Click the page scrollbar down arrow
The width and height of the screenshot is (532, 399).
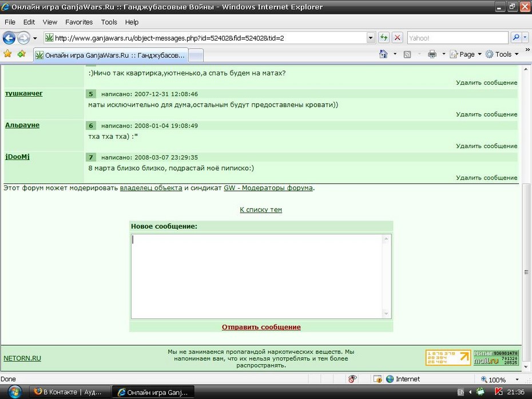(x=526, y=367)
